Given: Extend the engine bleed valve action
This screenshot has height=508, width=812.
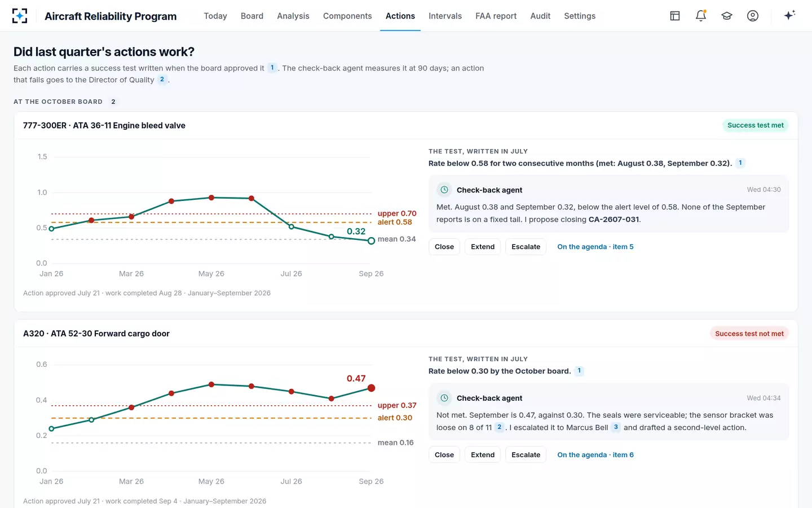Looking at the screenshot, I should pyautogui.click(x=483, y=247).
